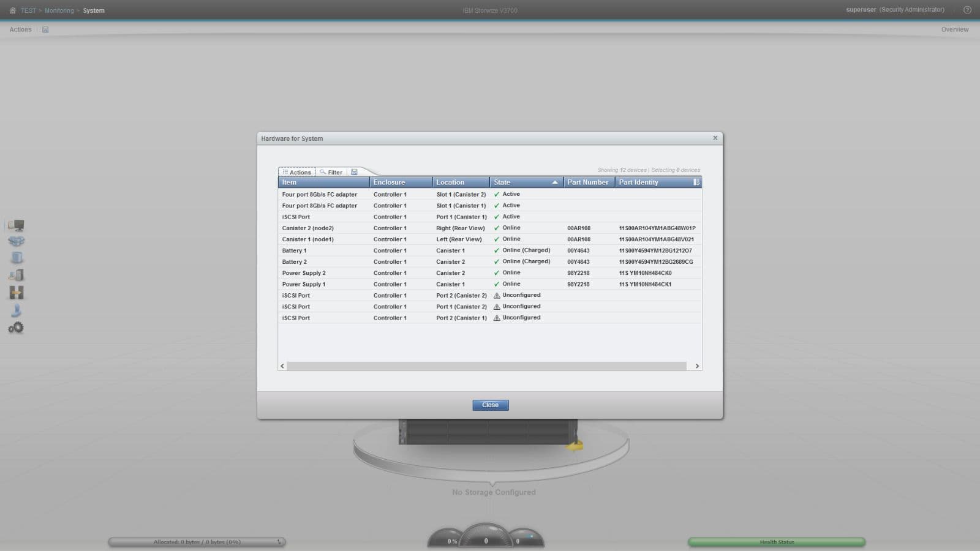Click the Monitoring breadcrumb link
The image size is (980, 551).
pos(59,10)
